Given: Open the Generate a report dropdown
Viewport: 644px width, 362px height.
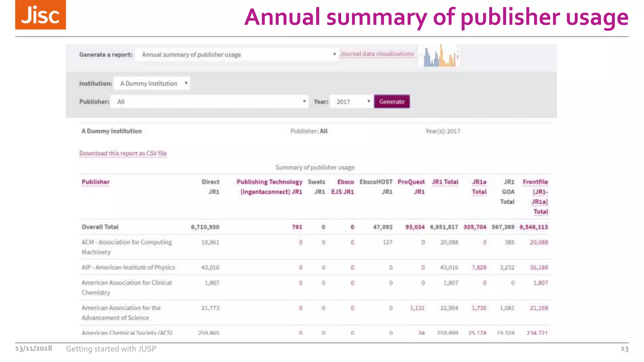Looking at the screenshot, I should 237,54.
